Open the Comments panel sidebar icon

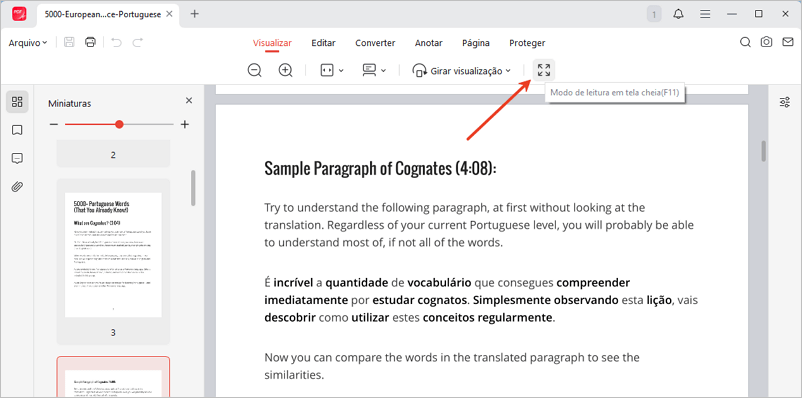click(x=17, y=159)
